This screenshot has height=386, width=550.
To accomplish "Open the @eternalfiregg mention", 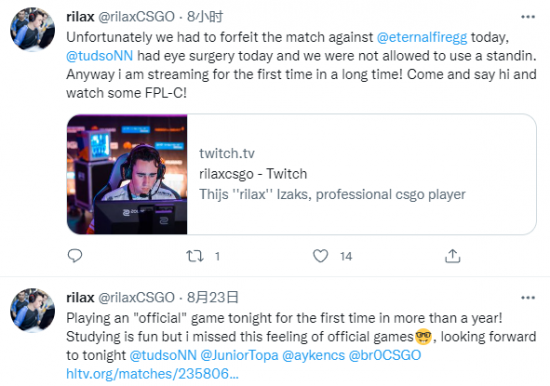I will click(422, 37).
